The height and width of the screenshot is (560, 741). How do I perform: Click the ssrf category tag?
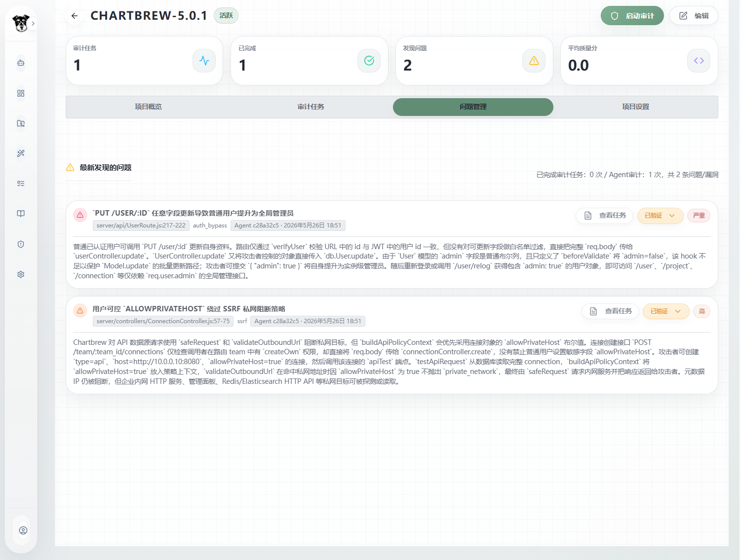pos(242,321)
